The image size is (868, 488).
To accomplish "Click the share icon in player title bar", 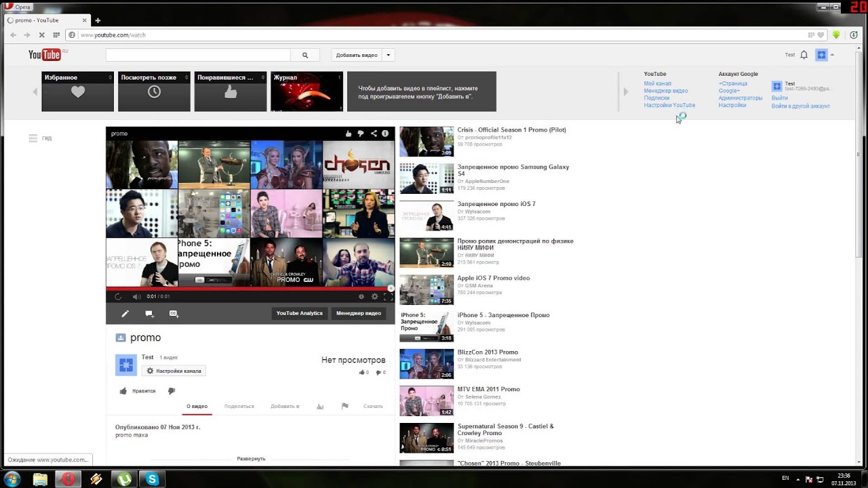I will pos(373,134).
